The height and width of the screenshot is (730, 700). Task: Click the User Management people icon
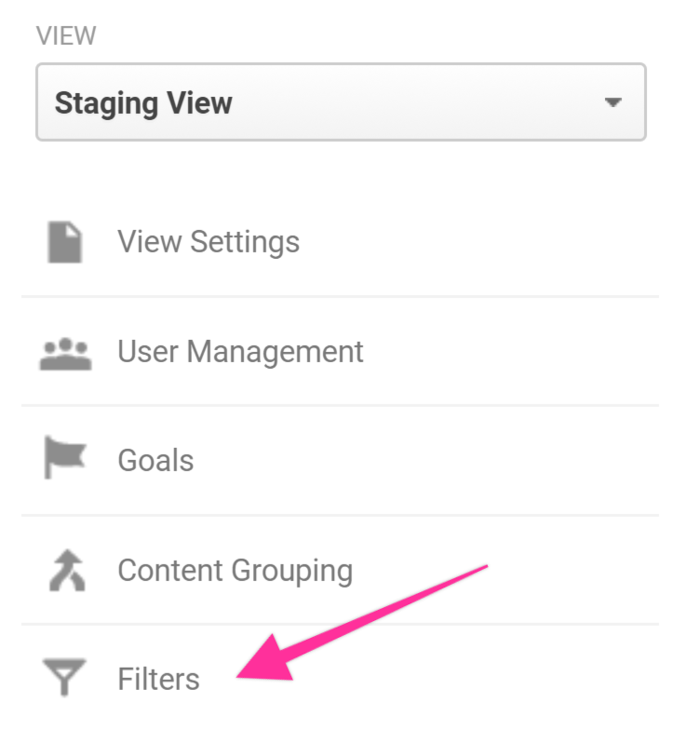(x=65, y=353)
